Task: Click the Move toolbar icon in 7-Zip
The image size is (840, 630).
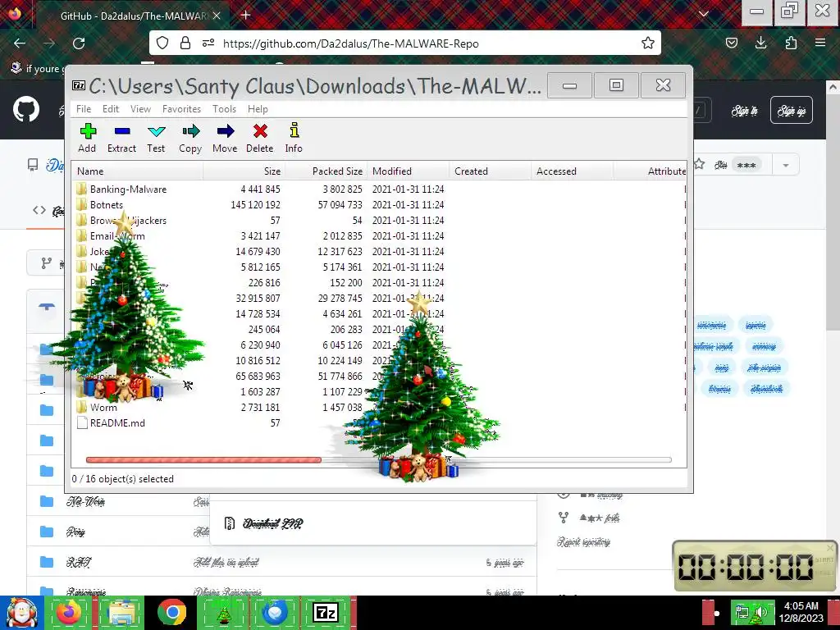Action: click(x=225, y=138)
